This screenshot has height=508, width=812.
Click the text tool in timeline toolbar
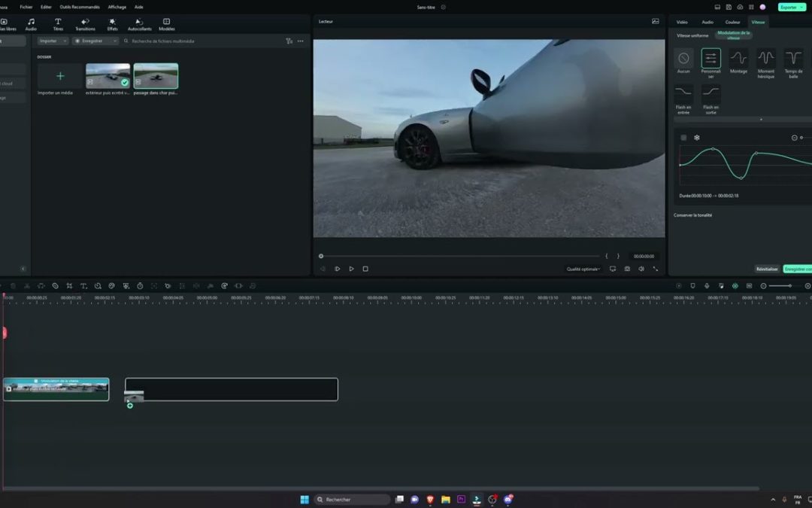click(x=83, y=286)
